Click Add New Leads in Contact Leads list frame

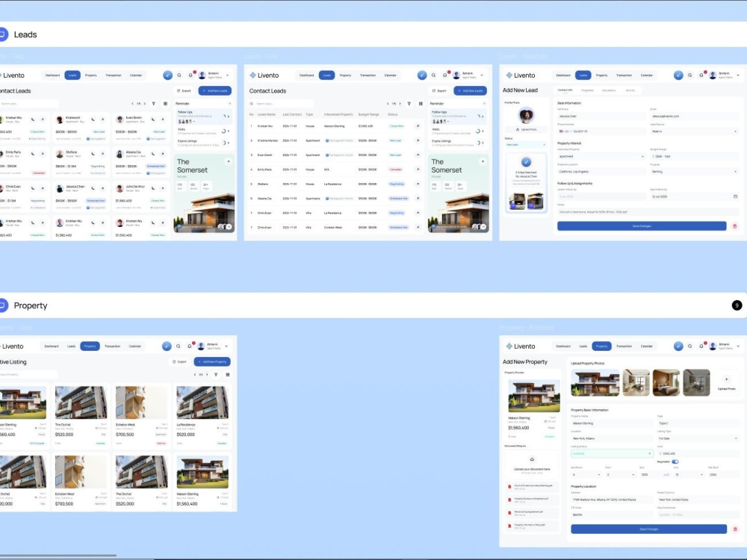tap(470, 90)
